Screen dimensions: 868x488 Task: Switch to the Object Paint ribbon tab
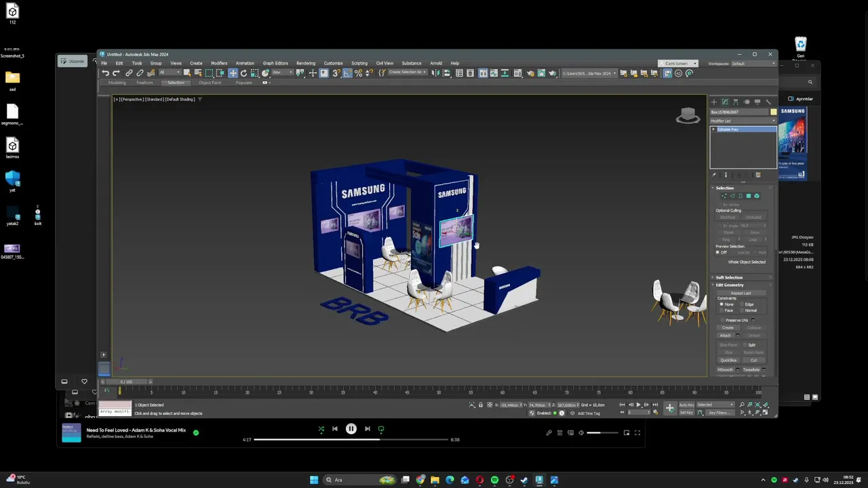(210, 83)
